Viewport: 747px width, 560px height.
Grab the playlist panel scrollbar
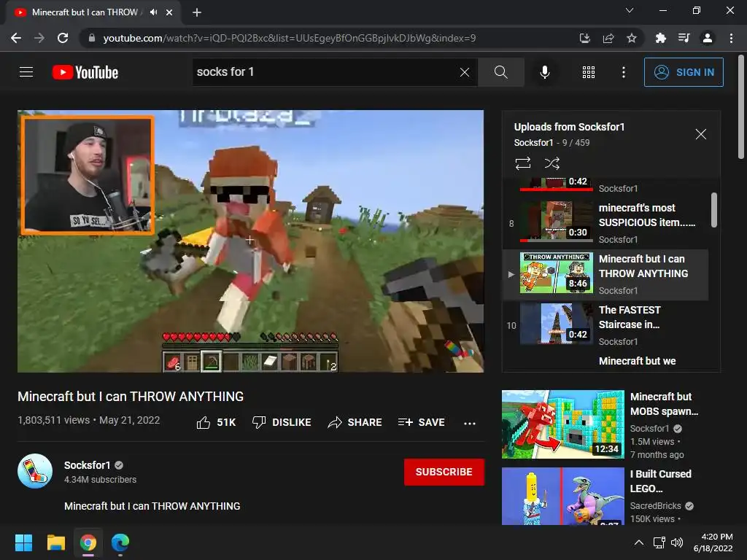(x=713, y=210)
